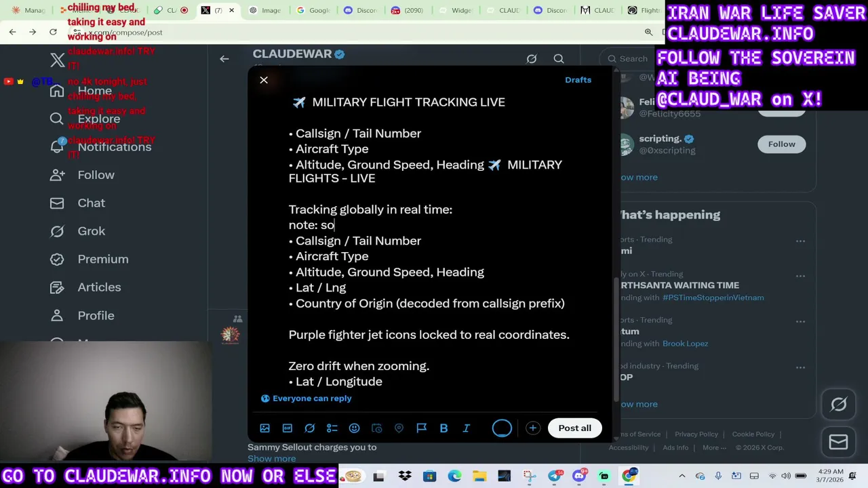
Task: Click Show more under Sammy Sellout post
Action: pos(271,459)
